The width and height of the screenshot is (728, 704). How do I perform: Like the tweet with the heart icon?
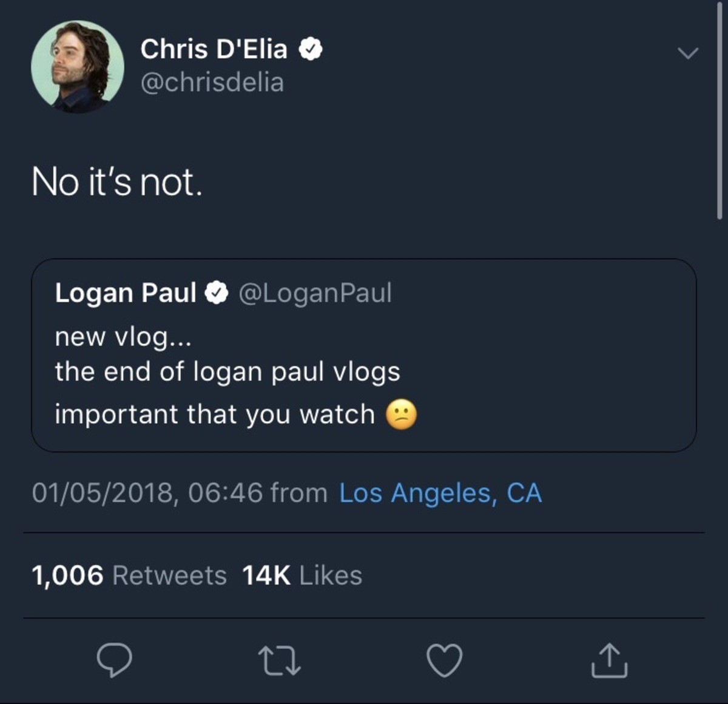[445, 660]
